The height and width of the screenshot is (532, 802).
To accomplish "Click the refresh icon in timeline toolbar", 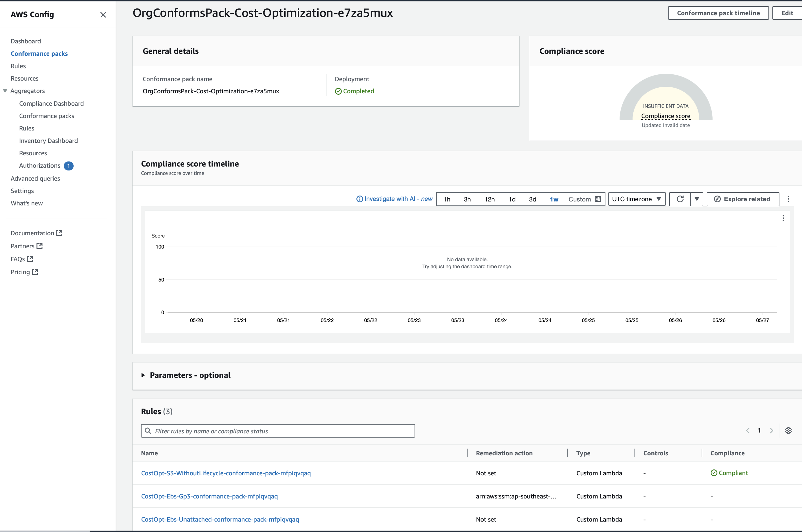I will pyautogui.click(x=680, y=199).
